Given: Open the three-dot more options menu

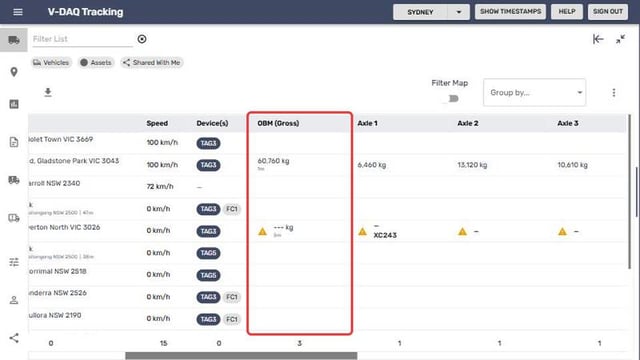Looking at the screenshot, I should pyautogui.click(x=613, y=93).
